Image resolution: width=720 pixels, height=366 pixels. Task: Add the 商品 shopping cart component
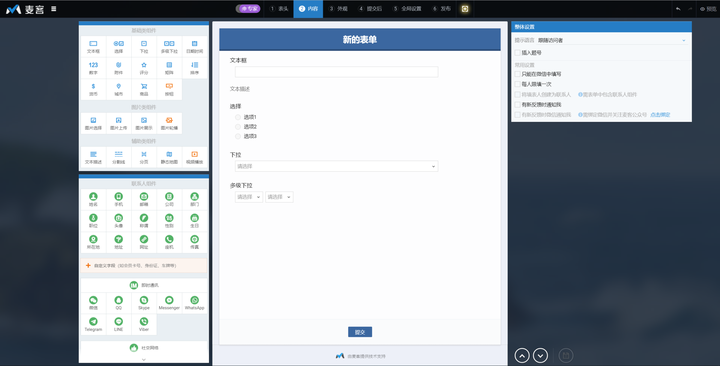click(144, 89)
